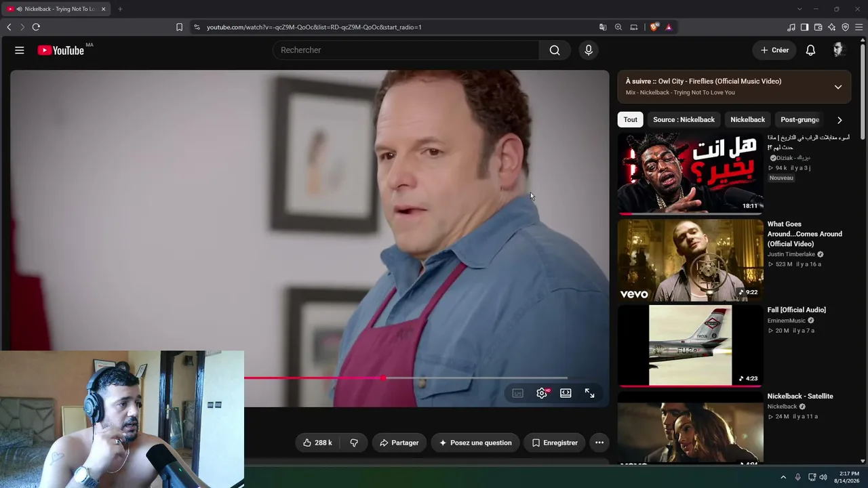
Task: Open the Brave Rewards triangle icon
Action: 669,27
